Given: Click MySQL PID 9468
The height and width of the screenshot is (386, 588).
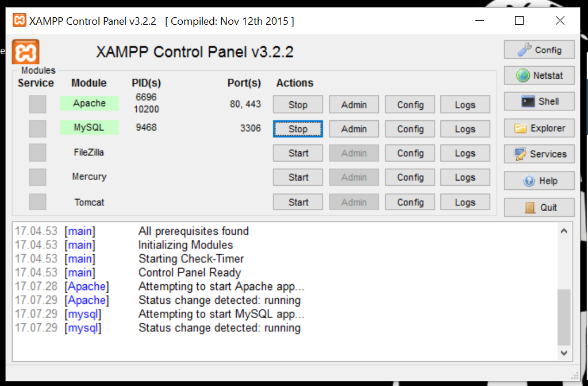Looking at the screenshot, I should point(146,127).
